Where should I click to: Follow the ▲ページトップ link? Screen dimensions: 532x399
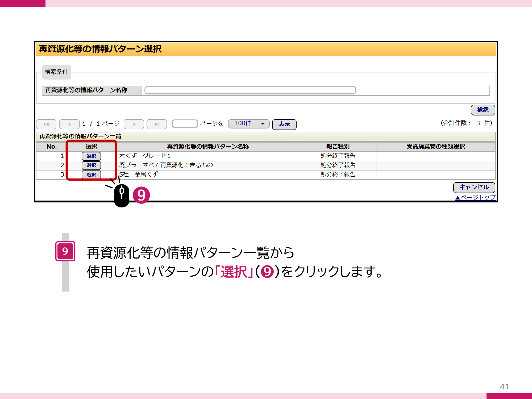pyautogui.click(x=475, y=197)
